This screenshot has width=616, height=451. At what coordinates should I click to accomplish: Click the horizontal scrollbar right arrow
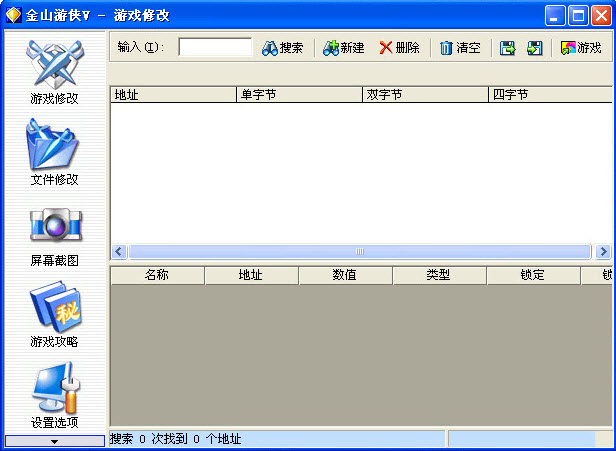(x=603, y=251)
